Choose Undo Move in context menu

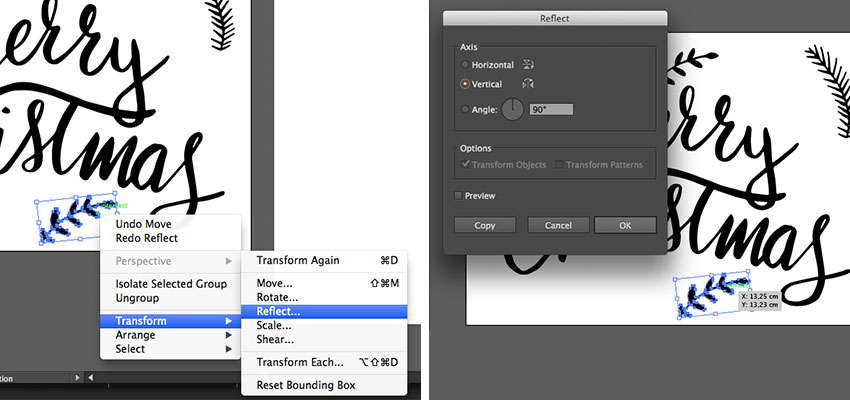coord(143,224)
